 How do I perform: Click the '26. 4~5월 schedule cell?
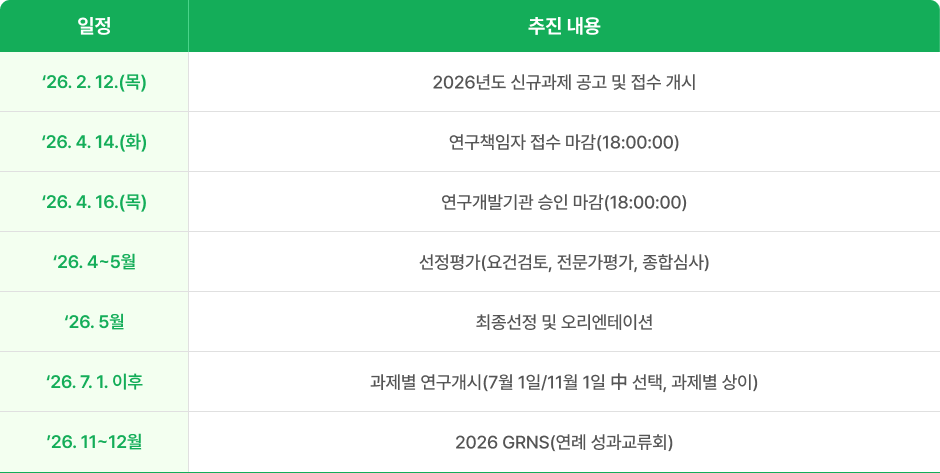click(94, 262)
